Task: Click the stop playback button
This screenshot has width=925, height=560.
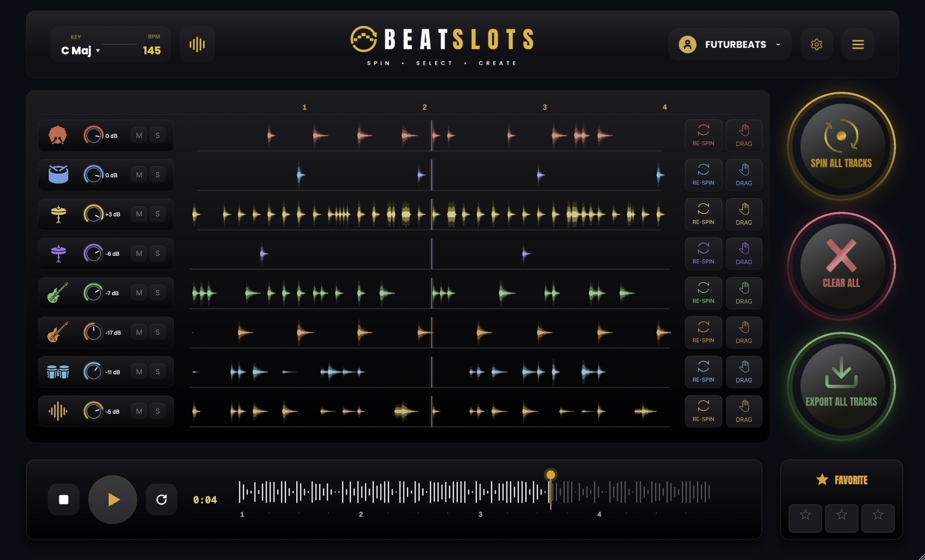Action: (64, 500)
